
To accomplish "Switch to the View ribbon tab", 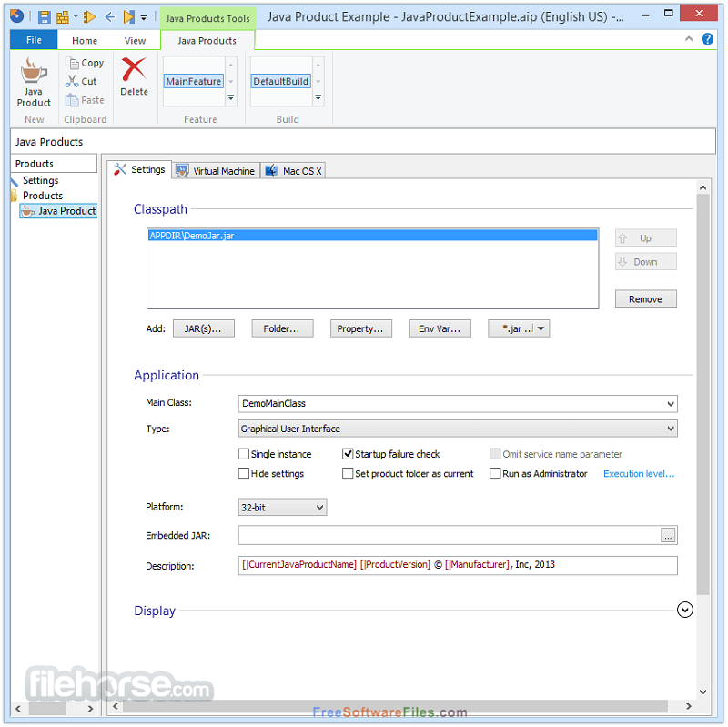I will (135, 41).
